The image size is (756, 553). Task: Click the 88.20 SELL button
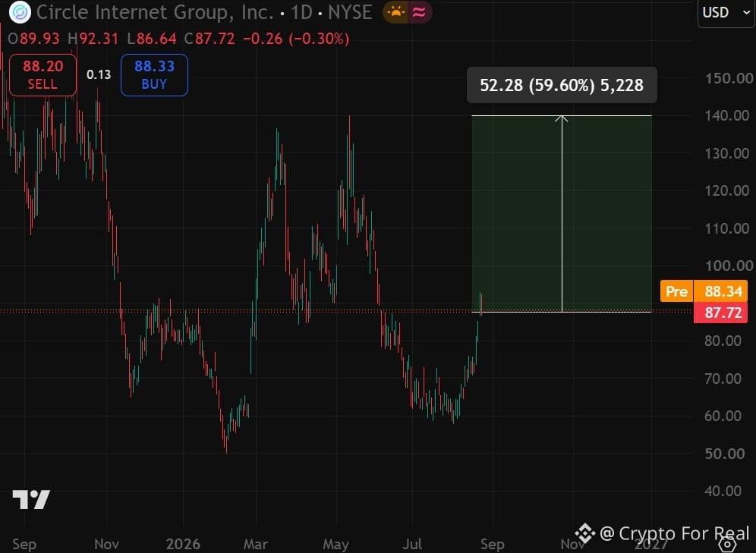(x=43, y=75)
